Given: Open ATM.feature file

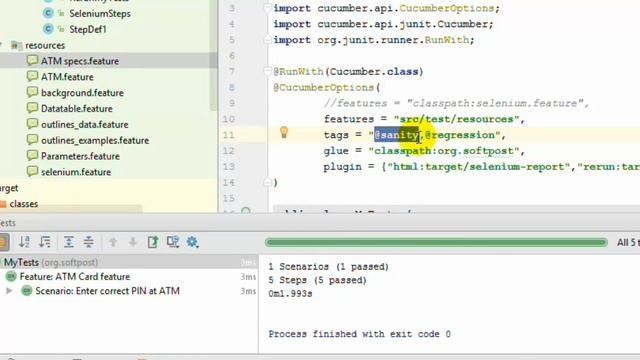Looking at the screenshot, I should click(67, 77).
